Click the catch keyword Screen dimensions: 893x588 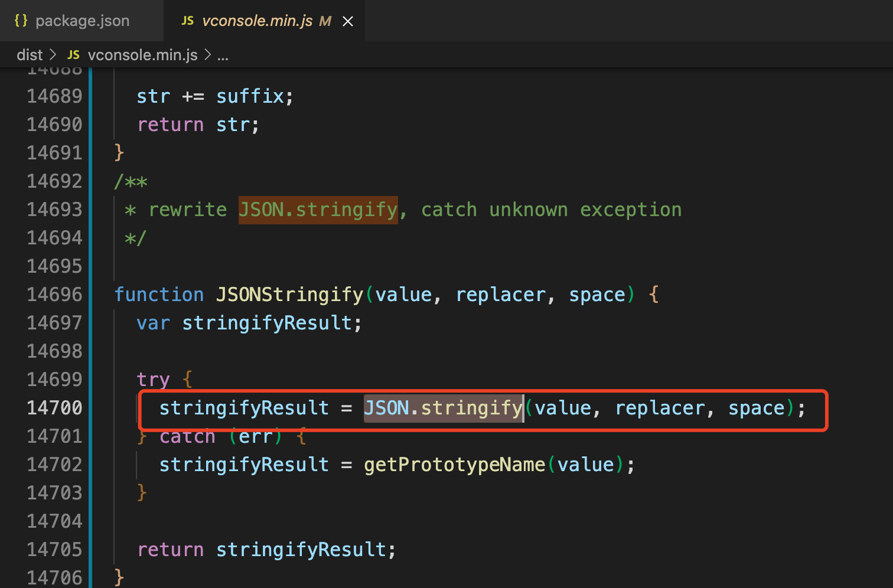point(188,436)
